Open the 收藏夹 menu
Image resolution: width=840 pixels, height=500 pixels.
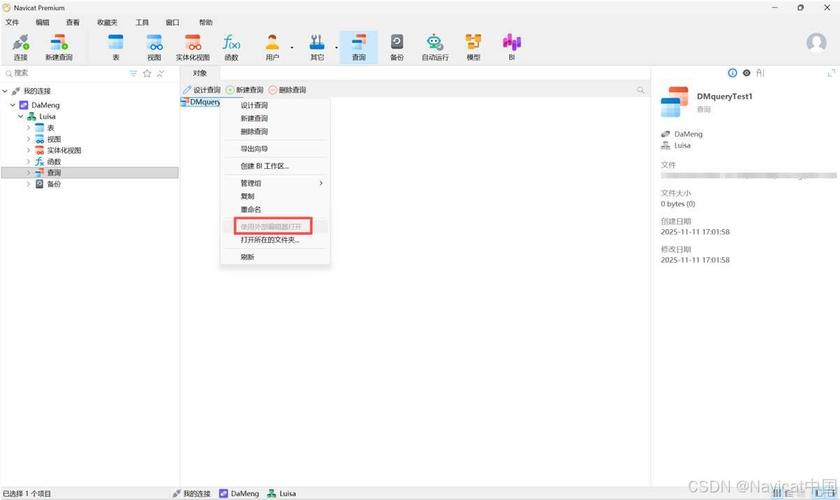point(107,22)
